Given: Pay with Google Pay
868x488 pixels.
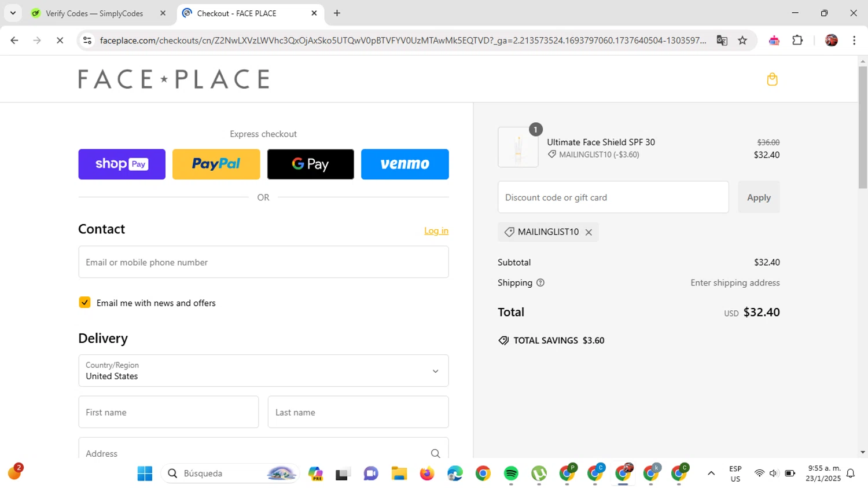Looking at the screenshot, I should [x=310, y=164].
